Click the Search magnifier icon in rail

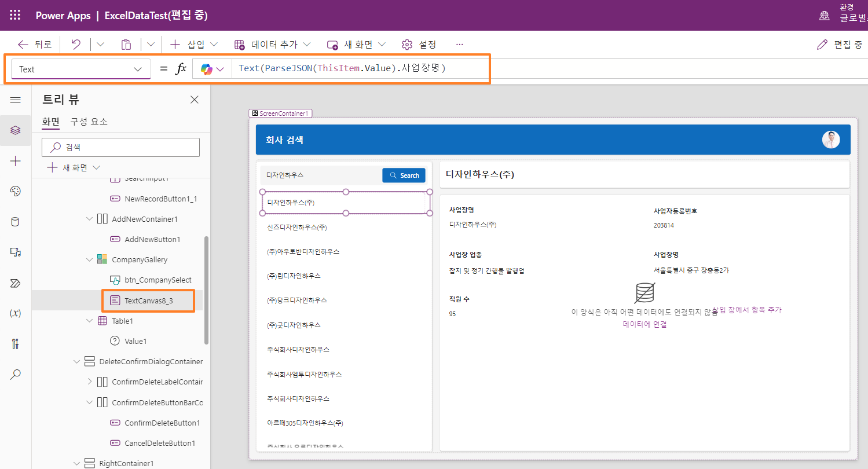[16, 375]
